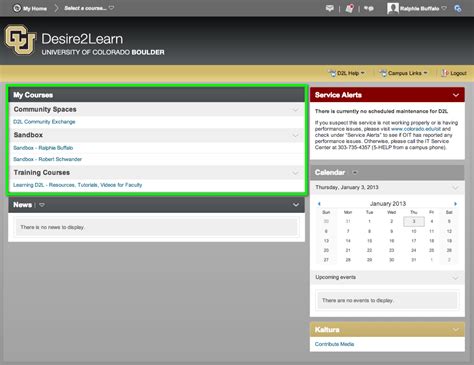Click the Calendar widget title
Screen dimensions: 474x365
point(330,172)
